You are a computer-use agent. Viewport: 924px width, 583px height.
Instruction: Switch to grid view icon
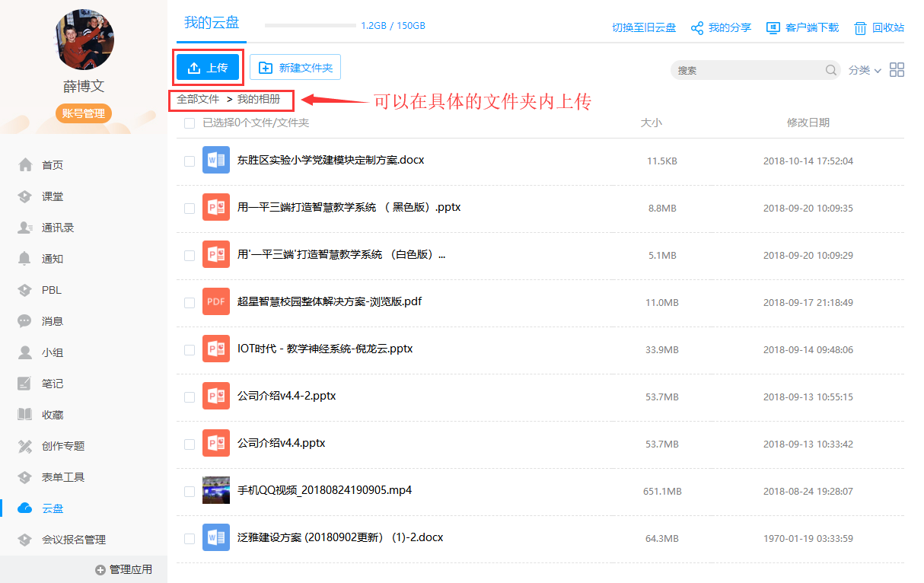pyautogui.click(x=897, y=70)
